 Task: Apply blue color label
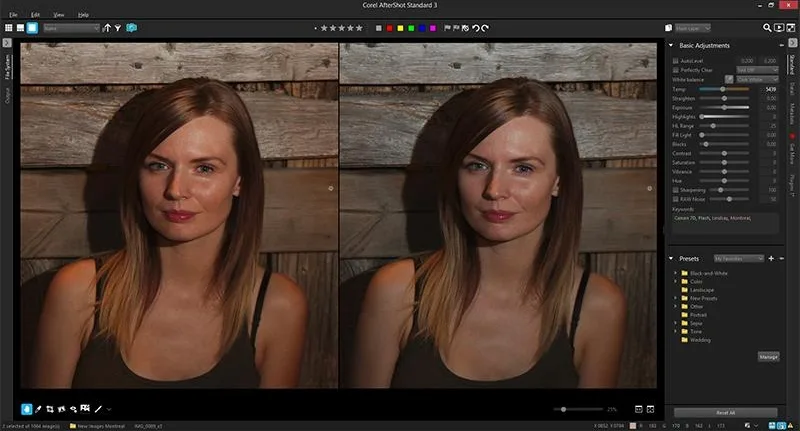click(x=422, y=28)
